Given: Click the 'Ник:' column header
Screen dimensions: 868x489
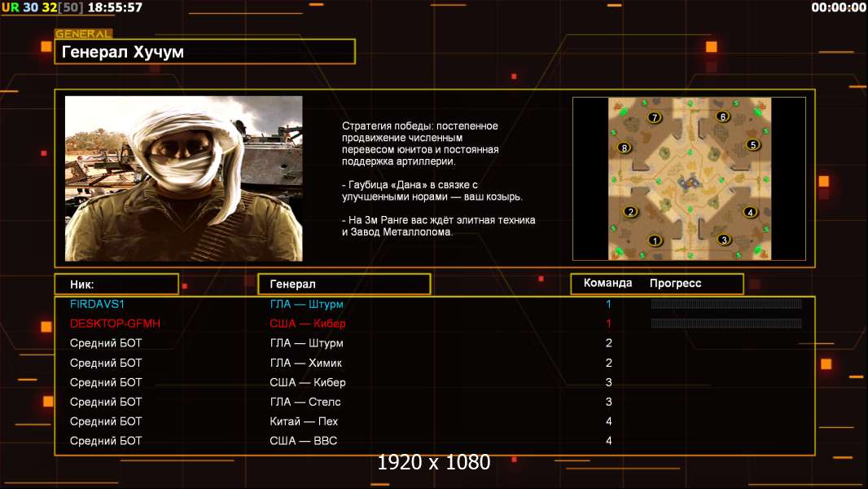Looking at the screenshot, I should coord(116,284).
